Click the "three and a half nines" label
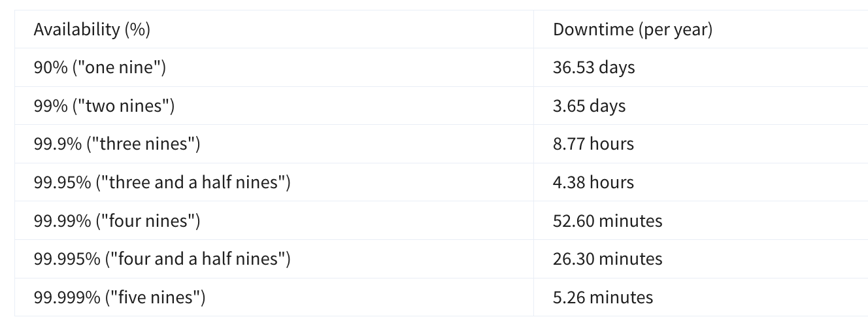The width and height of the screenshot is (868, 336). click(x=193, y=182)
